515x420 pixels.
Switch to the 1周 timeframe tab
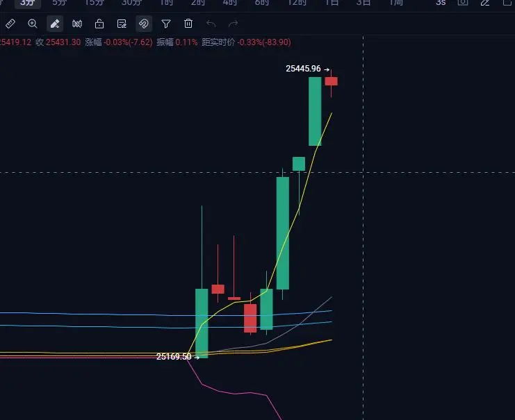[x=396, y=3]
